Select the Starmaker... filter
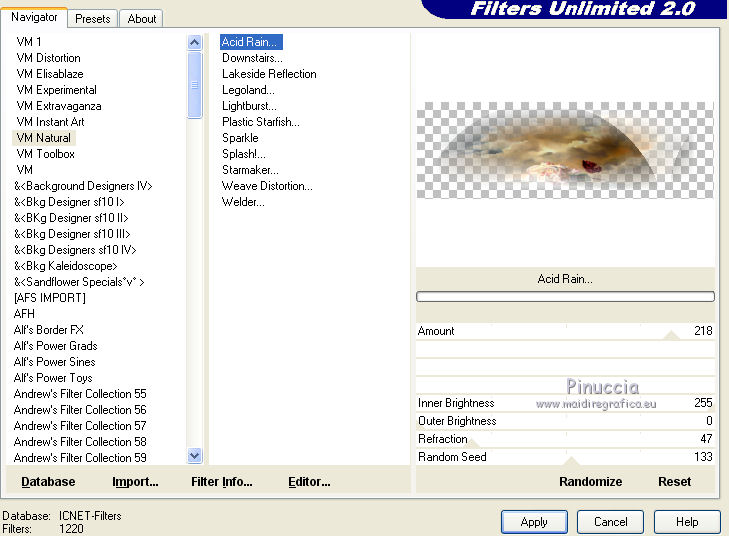This screenshot has width=729, height=536. (250, 170)
